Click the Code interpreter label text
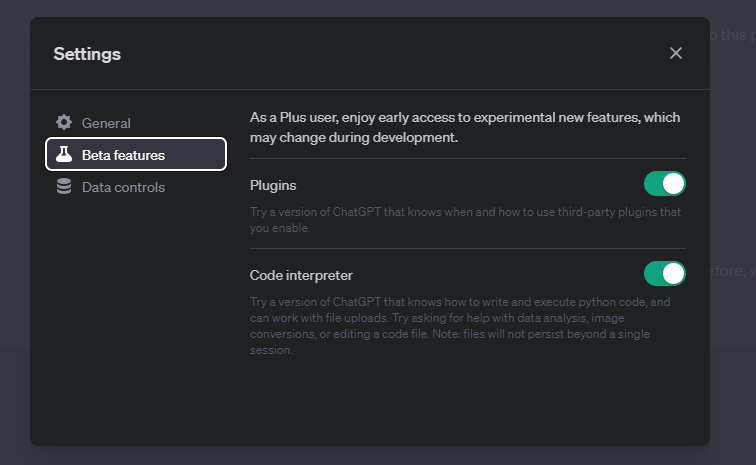Viewport: 756px width, 465px height. pos(301,275)
